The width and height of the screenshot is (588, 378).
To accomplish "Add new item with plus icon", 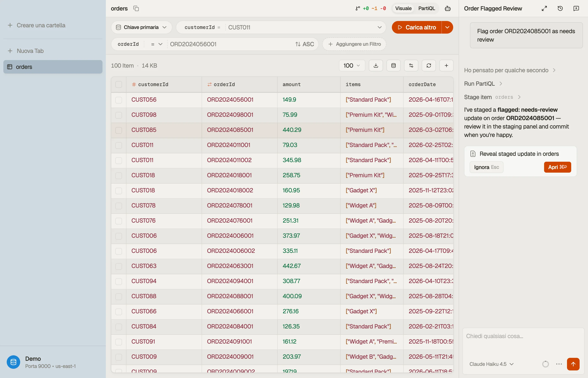I will click(x=446, y=66).
